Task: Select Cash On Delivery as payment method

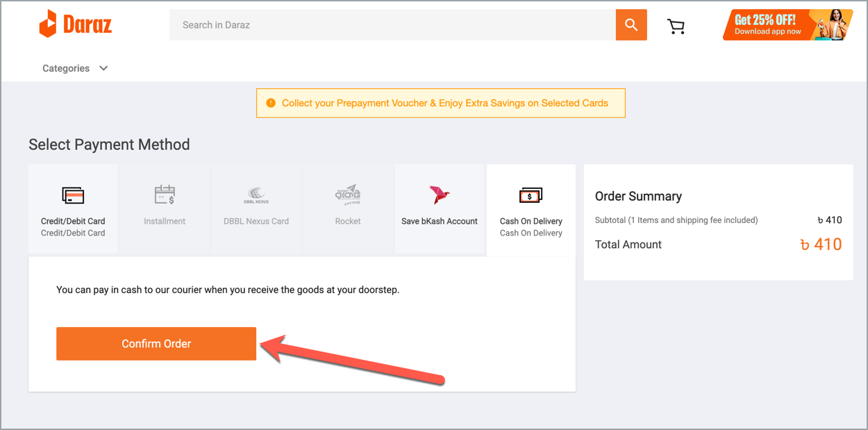Action: 531,208
